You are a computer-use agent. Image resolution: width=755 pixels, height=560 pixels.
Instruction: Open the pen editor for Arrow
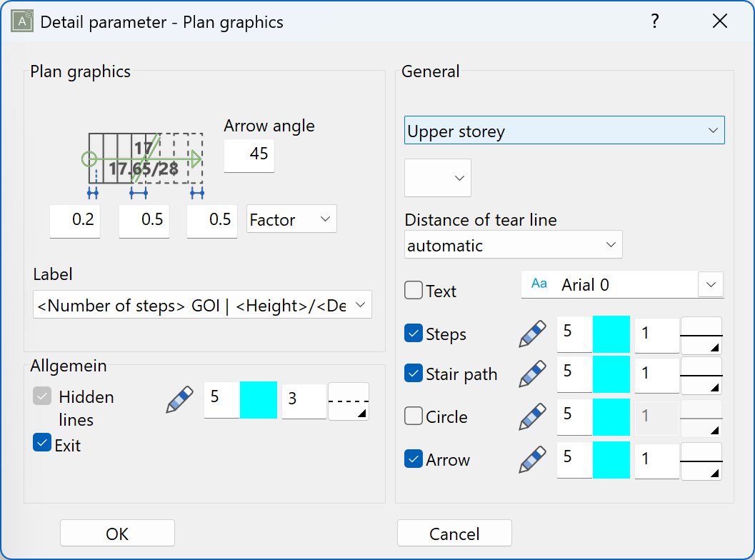[531, 460]
